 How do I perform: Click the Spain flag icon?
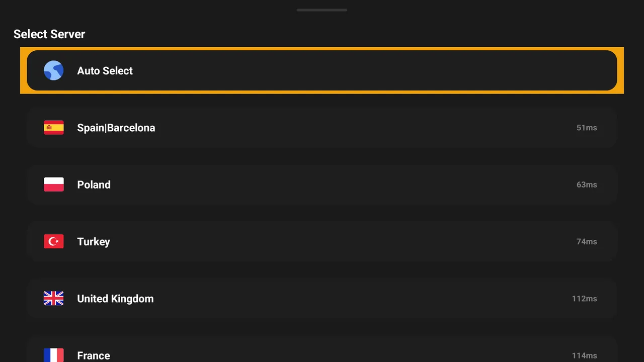pos(53,128)
